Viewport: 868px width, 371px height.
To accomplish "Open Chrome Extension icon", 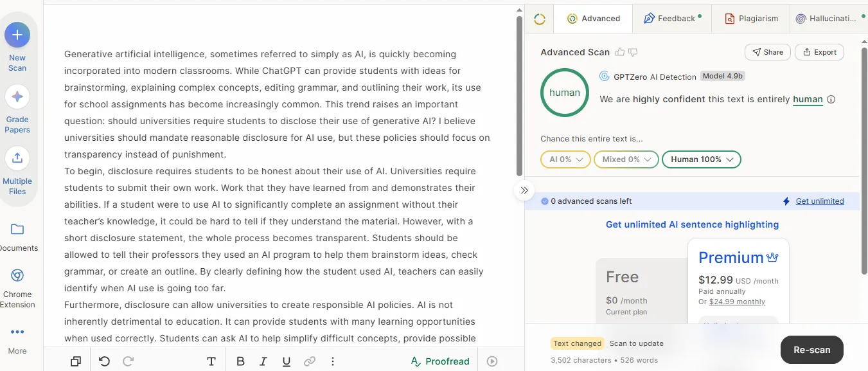I will click(x=17, y=276).
